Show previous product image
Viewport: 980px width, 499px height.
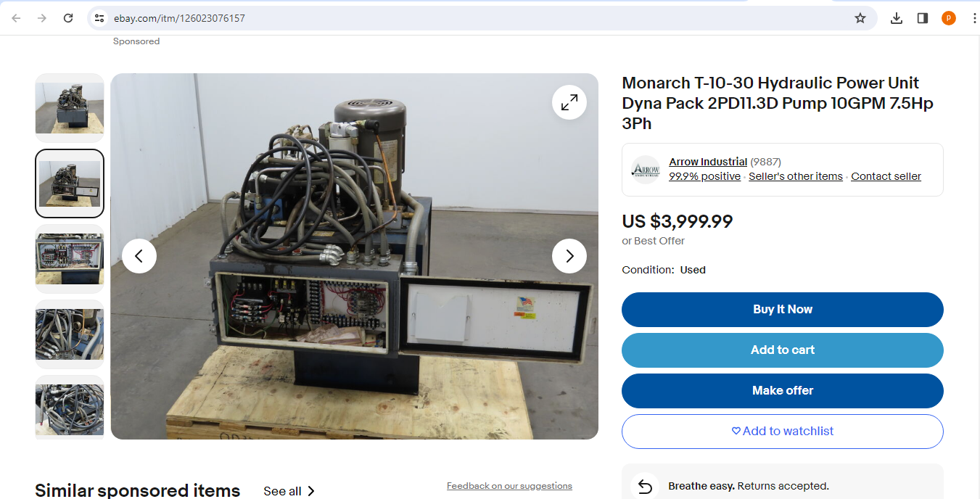[139, 256]
